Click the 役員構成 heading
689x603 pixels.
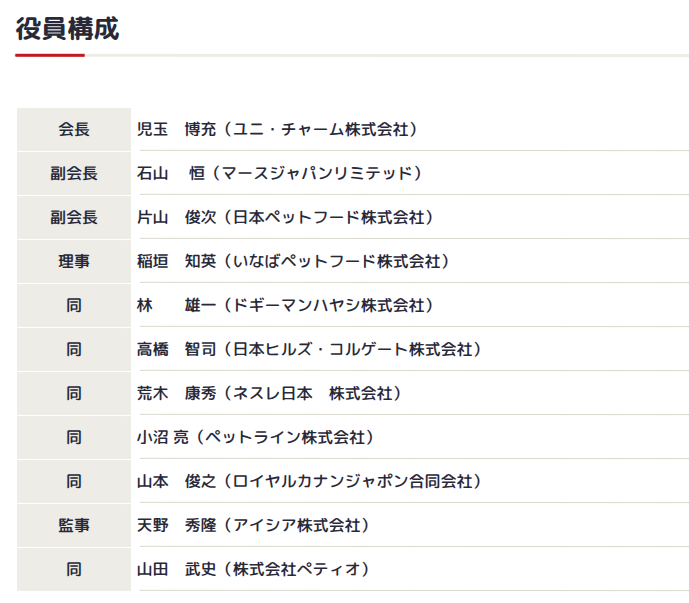point(67,29)
